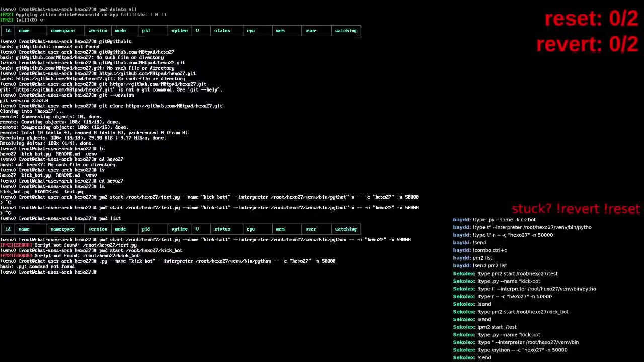Click 'remote: Compressing objects: 100%' line
The width and height of the screenshot is (644, 362).
point(64,127)
